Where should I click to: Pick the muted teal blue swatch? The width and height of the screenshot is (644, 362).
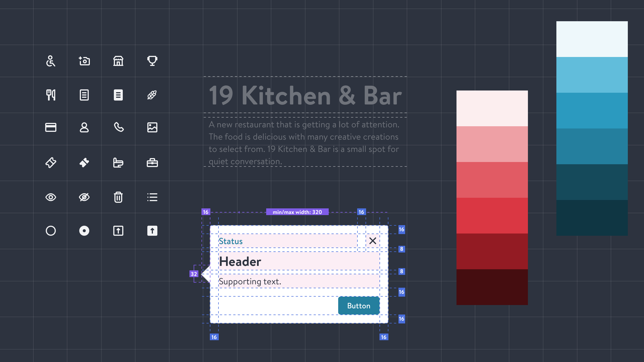[x=592, y=146]
